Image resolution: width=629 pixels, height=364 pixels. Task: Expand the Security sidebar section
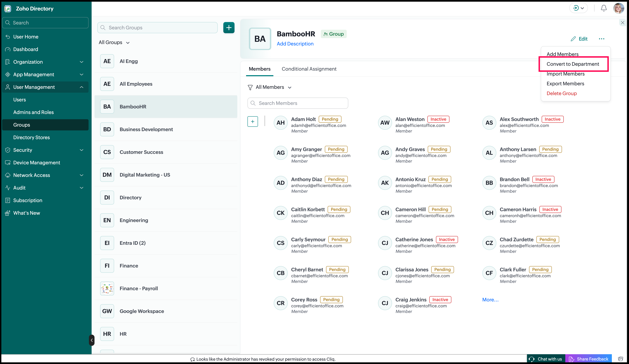(x=45, y=150)
